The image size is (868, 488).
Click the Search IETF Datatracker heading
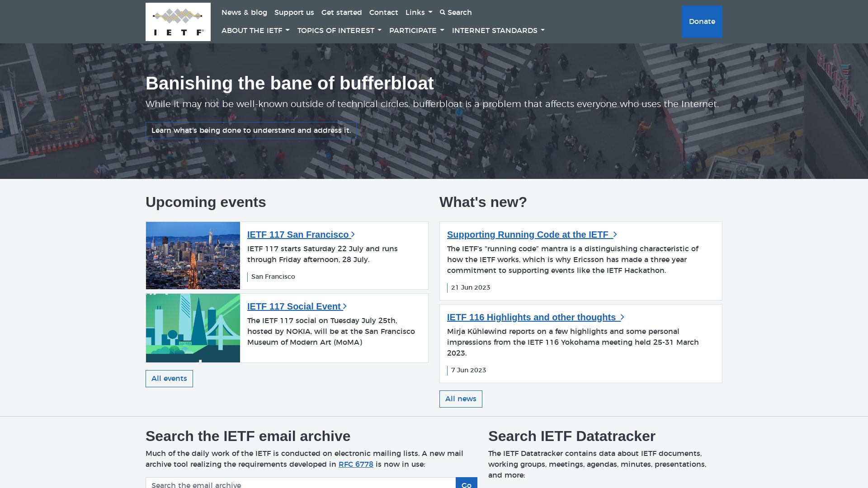[572, 436]
